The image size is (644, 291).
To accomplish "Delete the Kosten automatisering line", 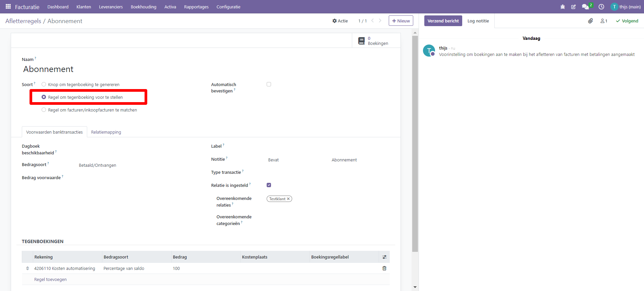I will pos(384,268).
